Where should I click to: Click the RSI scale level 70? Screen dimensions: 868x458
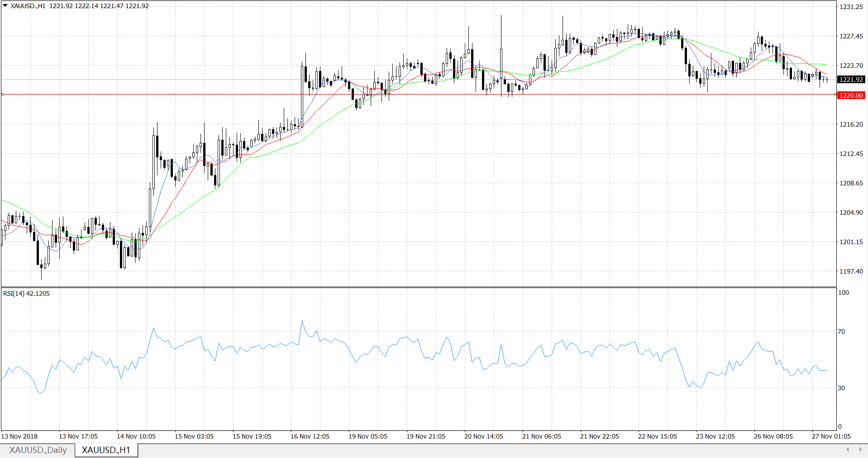click(x=841, y=331)
